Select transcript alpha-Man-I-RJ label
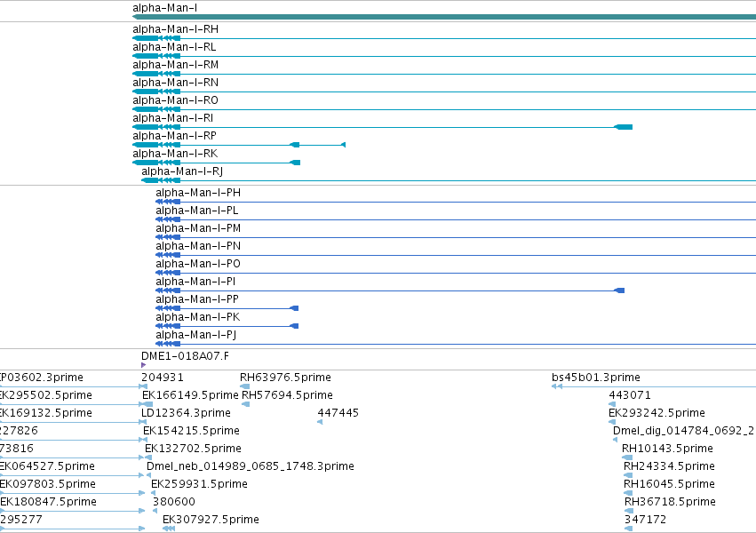The height and width of the screenshot is (533, 756). tap(182, 171)
